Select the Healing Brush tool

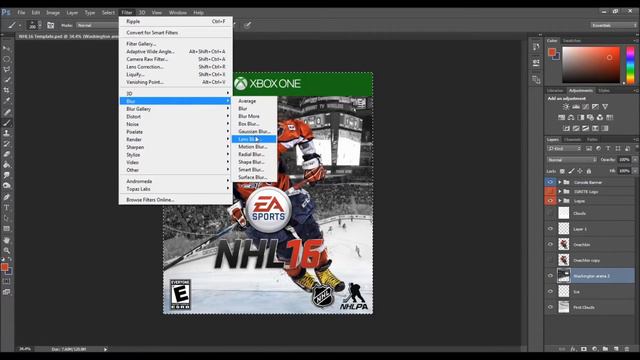(x=7, y=112)
